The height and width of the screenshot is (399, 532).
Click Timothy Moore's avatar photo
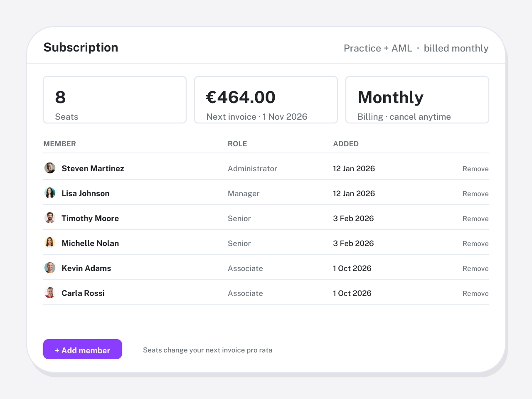pyautogui.click(x=50, y=218)
